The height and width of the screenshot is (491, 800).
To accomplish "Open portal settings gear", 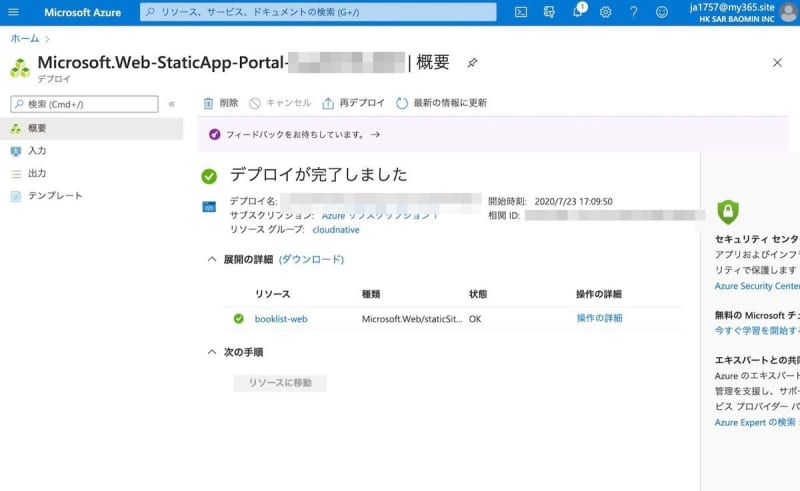I will pos(606,12).
